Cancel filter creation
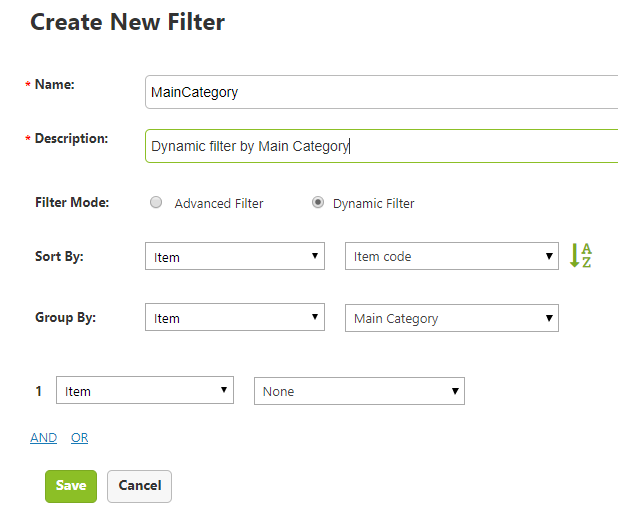Viewport: 618px width, 522px height. tap(140, 486)
